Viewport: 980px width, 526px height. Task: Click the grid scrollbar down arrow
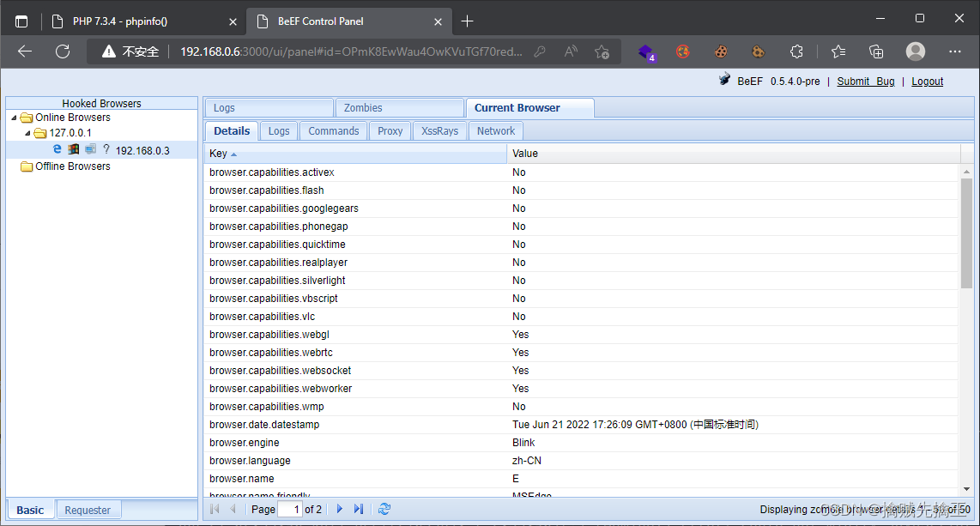967,489
